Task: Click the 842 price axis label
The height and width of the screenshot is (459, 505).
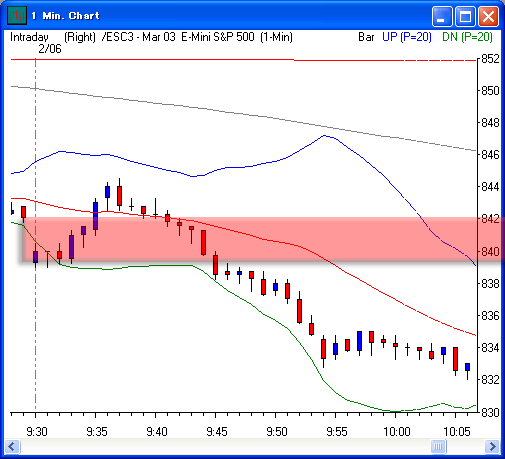Action: [490, 219]
